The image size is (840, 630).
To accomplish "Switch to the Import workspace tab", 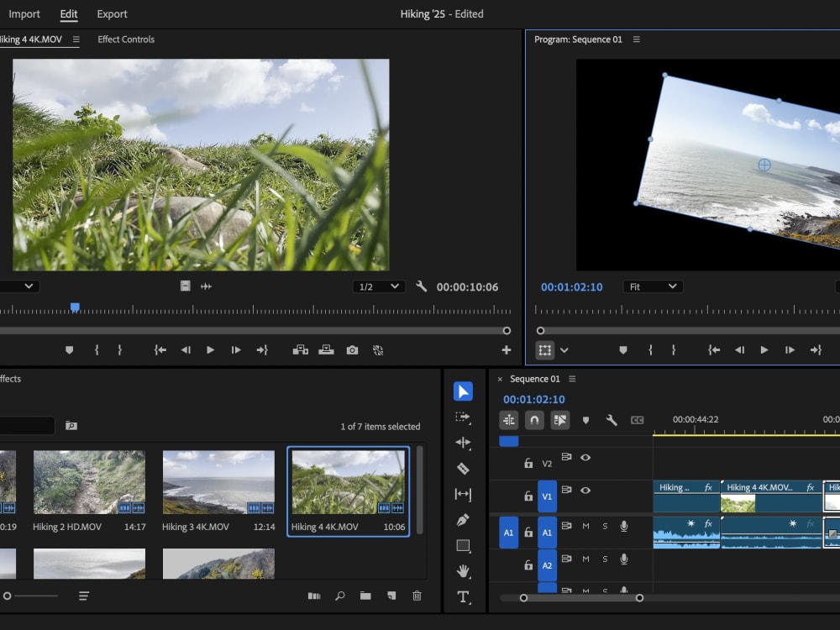I will [24, 14].
